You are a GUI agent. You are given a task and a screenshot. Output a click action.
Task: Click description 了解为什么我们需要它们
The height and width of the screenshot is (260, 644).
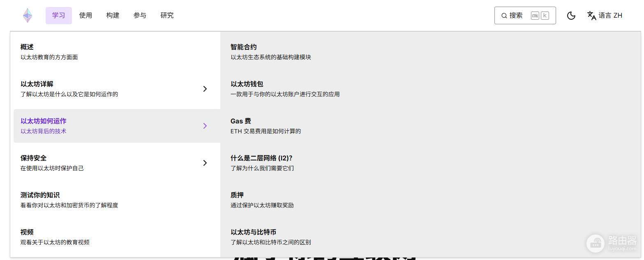[x=262, y=168]
